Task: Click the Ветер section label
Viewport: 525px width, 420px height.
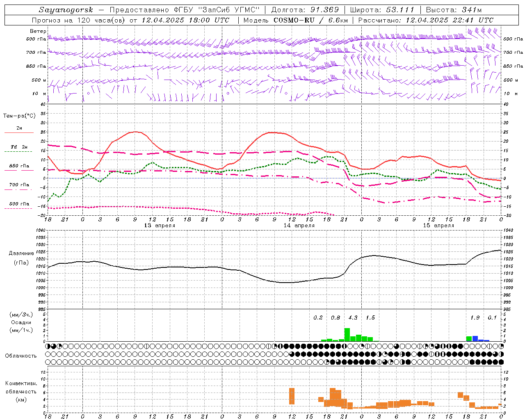Action: pyautogui.click(x=38, y=31)
